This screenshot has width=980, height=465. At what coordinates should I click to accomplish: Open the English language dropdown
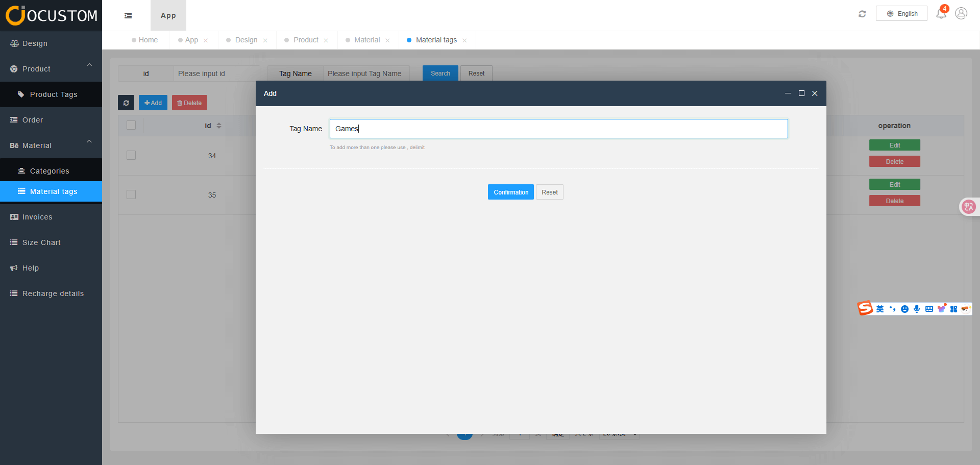tap(901, 14)
